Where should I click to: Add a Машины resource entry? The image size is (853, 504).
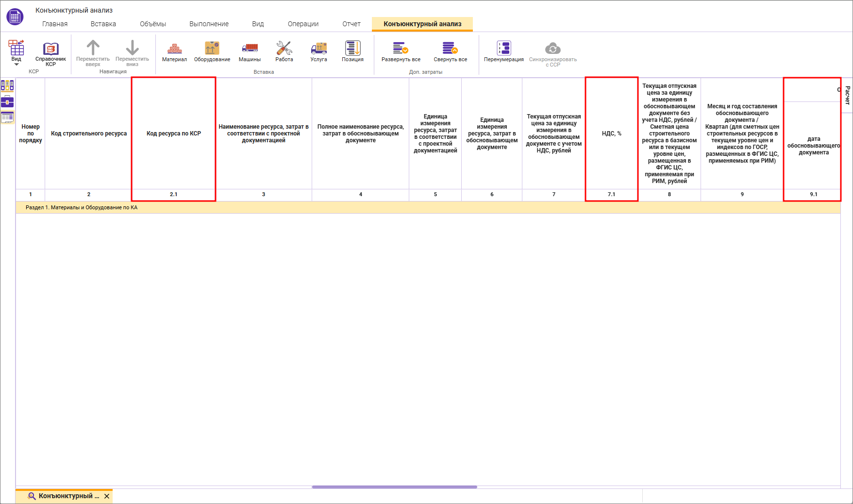(250, 52)
